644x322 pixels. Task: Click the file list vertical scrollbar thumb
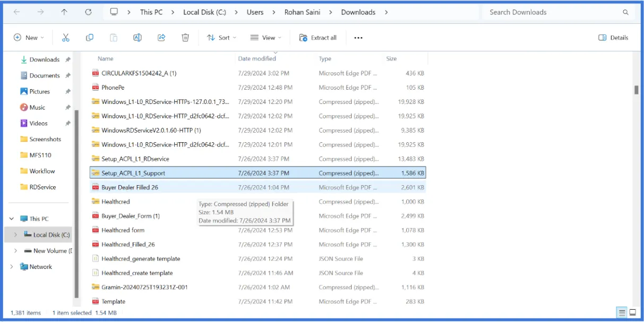tap(637, 90)
